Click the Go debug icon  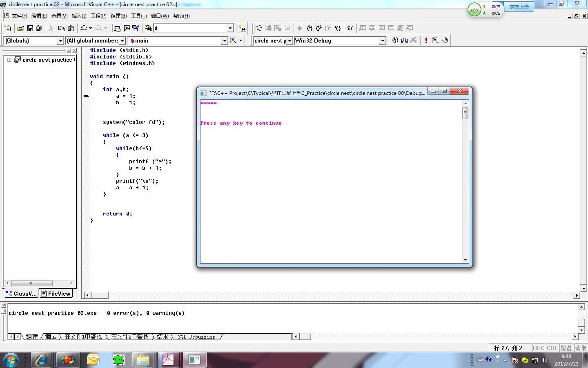[x=436, y=40]
